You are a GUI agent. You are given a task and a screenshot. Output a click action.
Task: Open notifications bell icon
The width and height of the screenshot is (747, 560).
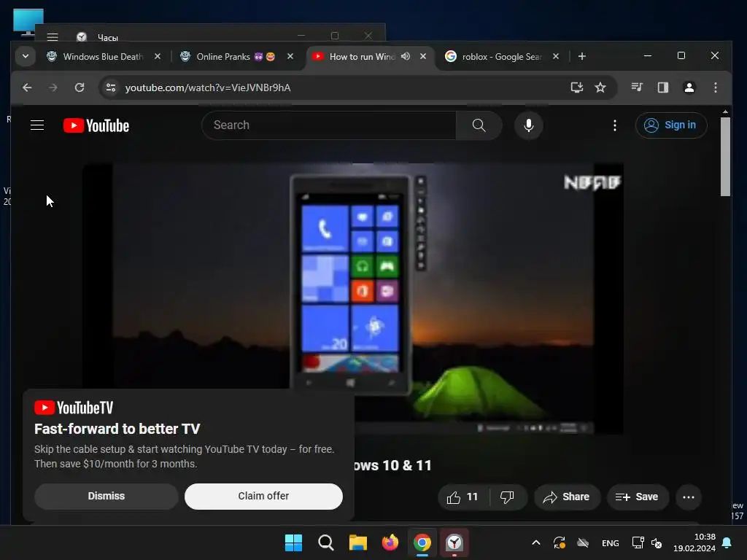pos(727,542)
